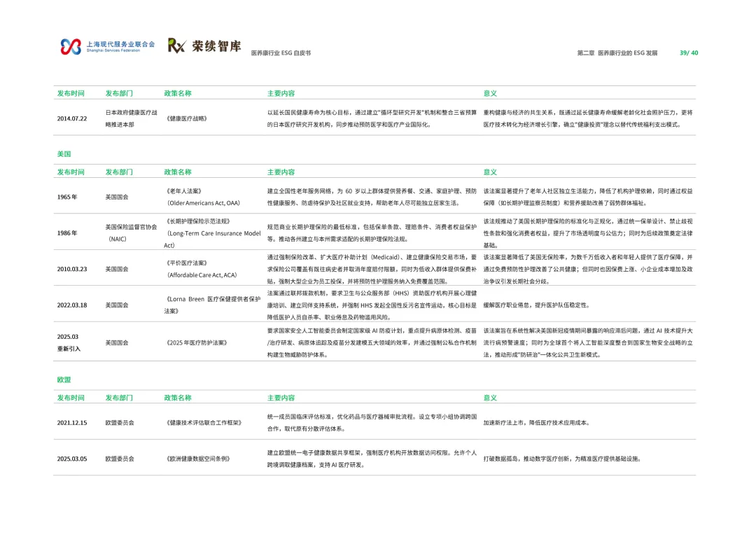Click 发布部门 header in the 美国 table

click(x=118, y=172)
